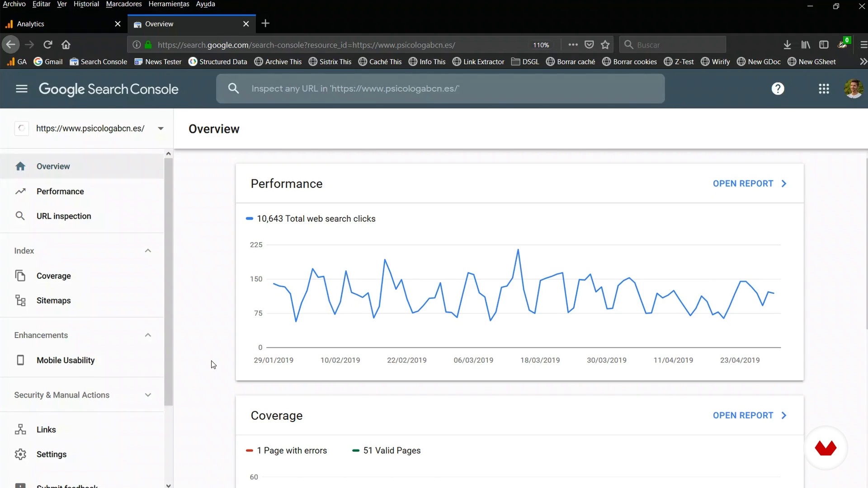Open the Historial menu

click(86, 4)
